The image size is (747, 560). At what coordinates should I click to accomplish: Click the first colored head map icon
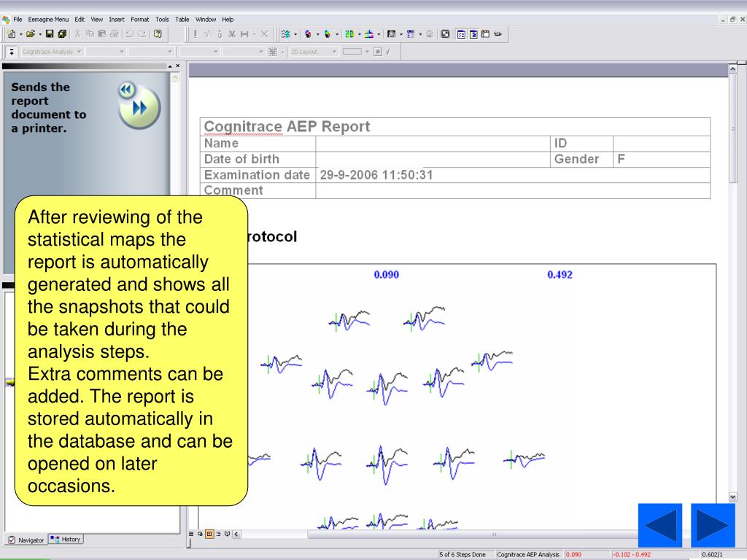pos(309,34)
